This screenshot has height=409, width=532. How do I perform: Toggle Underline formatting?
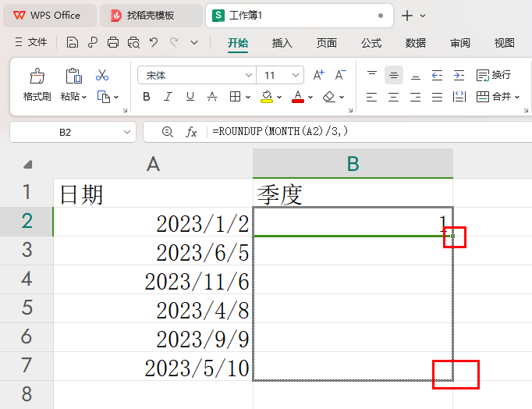(190, 97)
